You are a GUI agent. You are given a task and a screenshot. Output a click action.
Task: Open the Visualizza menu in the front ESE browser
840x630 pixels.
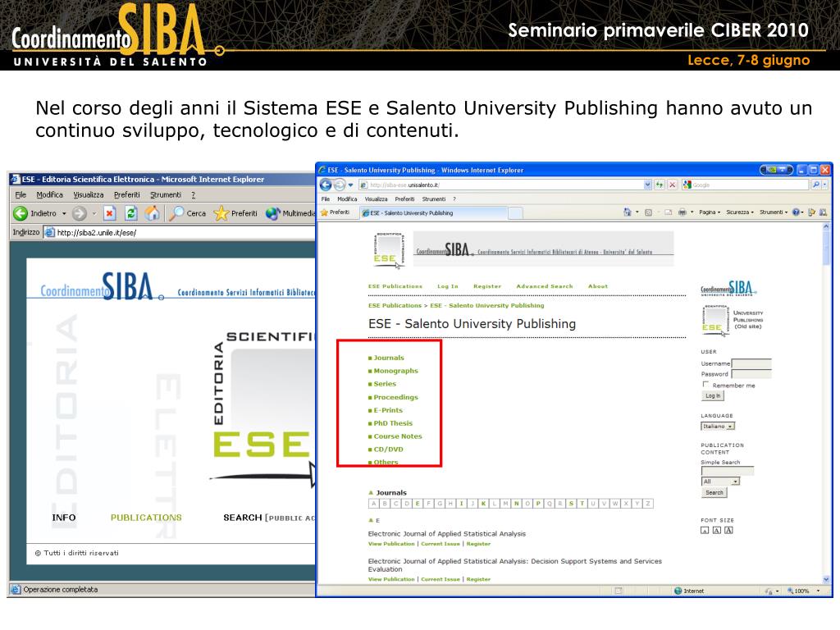(x=376, y=199)
